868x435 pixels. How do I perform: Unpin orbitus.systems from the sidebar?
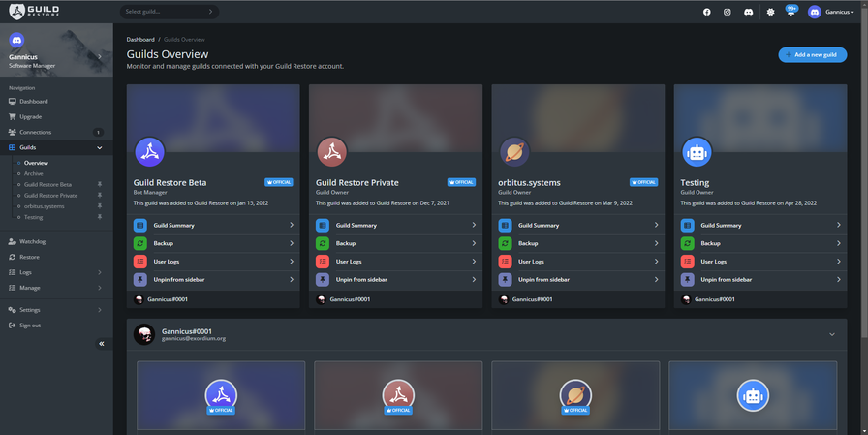pos(578,279)
